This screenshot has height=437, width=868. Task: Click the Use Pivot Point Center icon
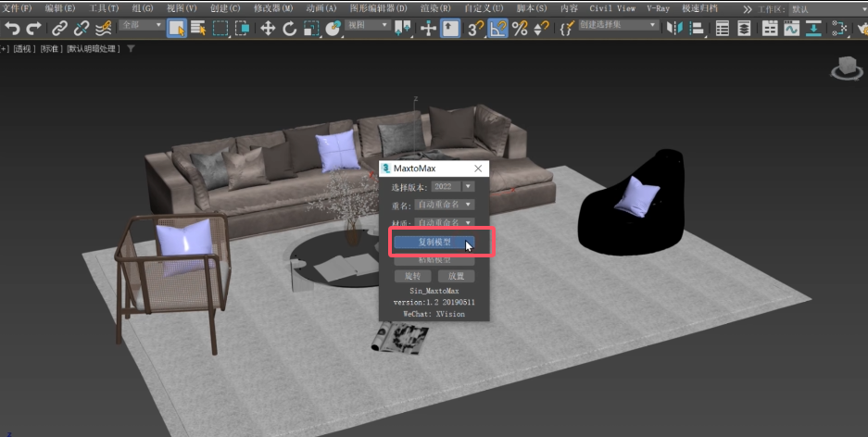point(402,28)
